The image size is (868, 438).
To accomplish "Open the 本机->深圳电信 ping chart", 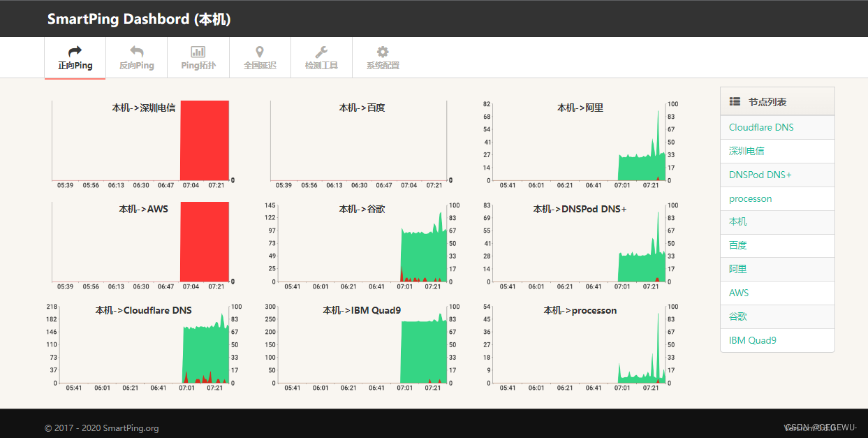I will [143, 145].
